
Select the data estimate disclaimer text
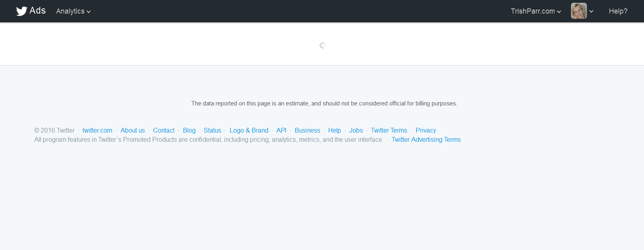[324, 103]
